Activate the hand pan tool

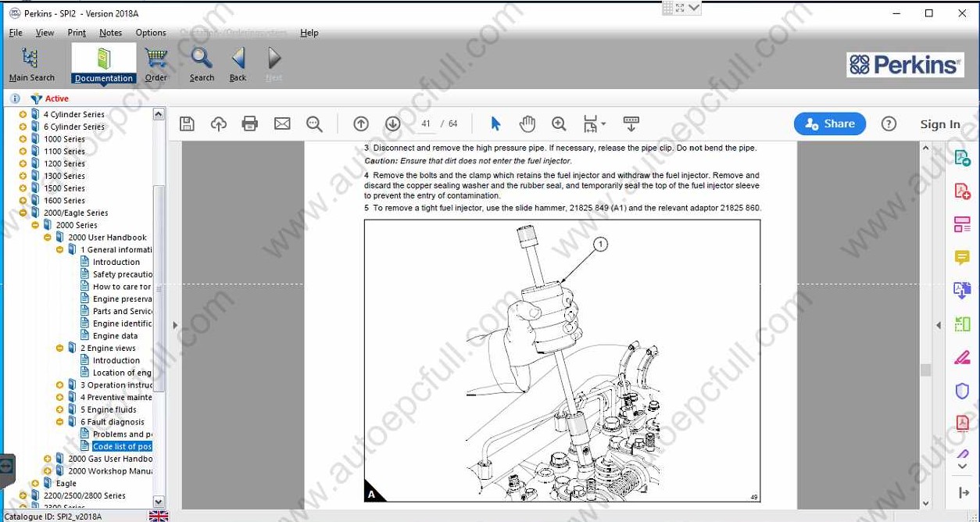pos(528,123)
